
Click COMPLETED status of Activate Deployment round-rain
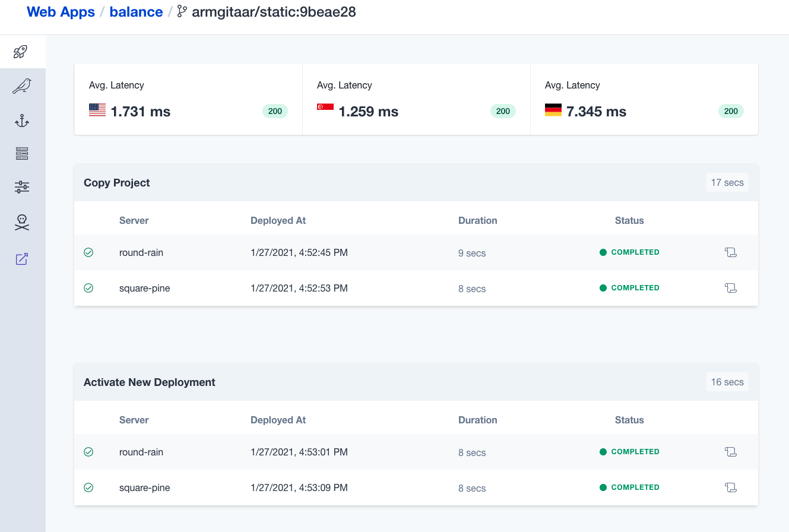click(629, 452)
